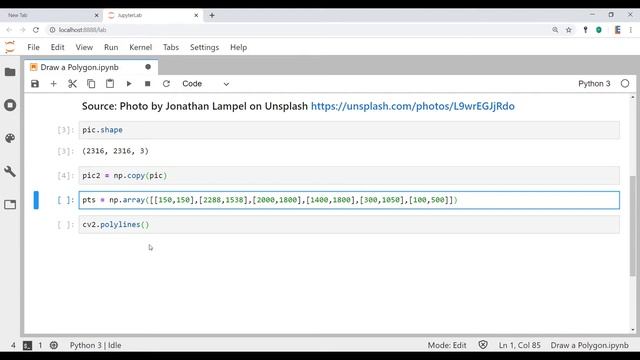640x360 pixels.
Task: Click Draw a Polygon.ipynb in status bar
Action: point(589,345)
